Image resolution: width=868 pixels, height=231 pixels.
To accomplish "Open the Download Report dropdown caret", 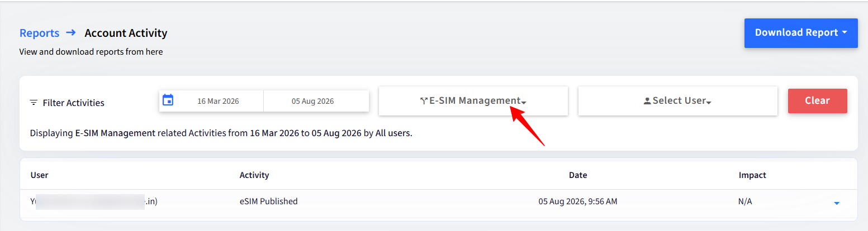I will 844,32.
